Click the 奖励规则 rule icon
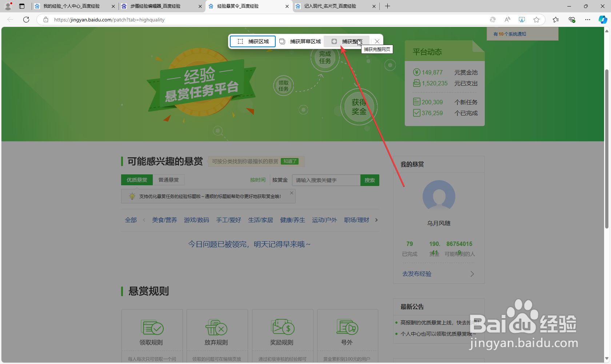The image size is (611, 364). [x=282, y=328]
